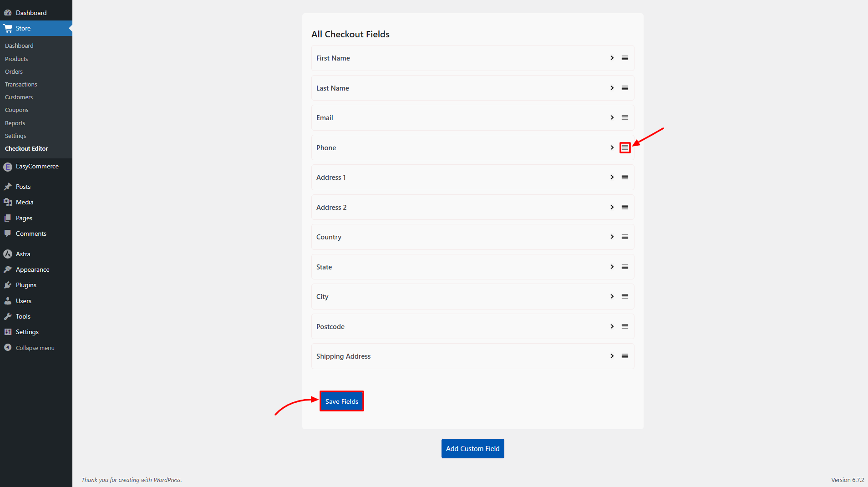Click the Plugins plug icon
The width and height of the screenshot is (868, 487).
(x=8, y=285)
